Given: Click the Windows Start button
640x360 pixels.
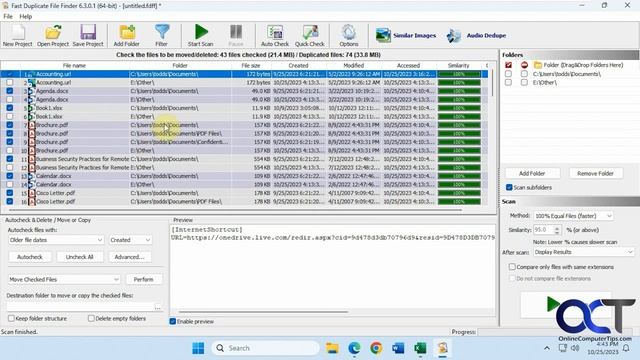Looking at the screenshot, I should point(198,348).
